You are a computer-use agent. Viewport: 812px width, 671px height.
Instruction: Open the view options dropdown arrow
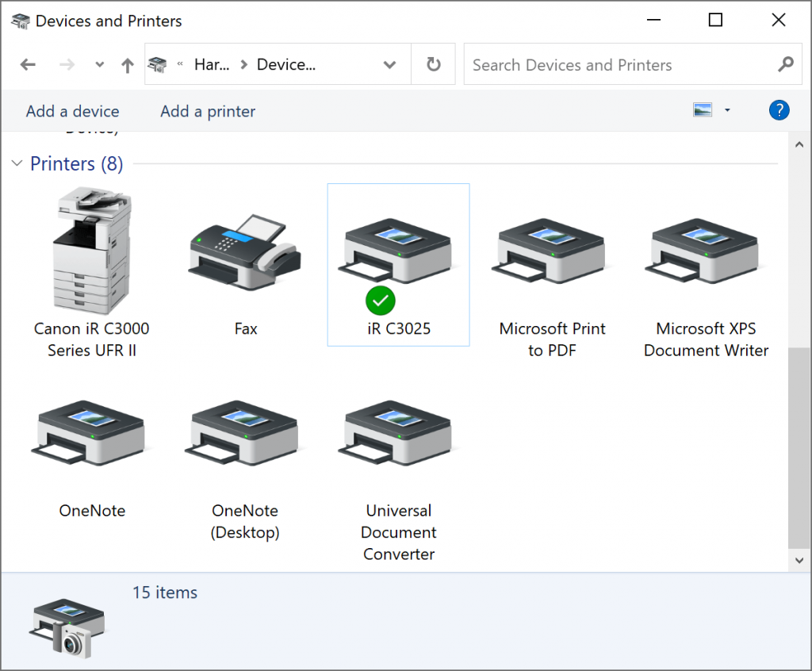727,109
